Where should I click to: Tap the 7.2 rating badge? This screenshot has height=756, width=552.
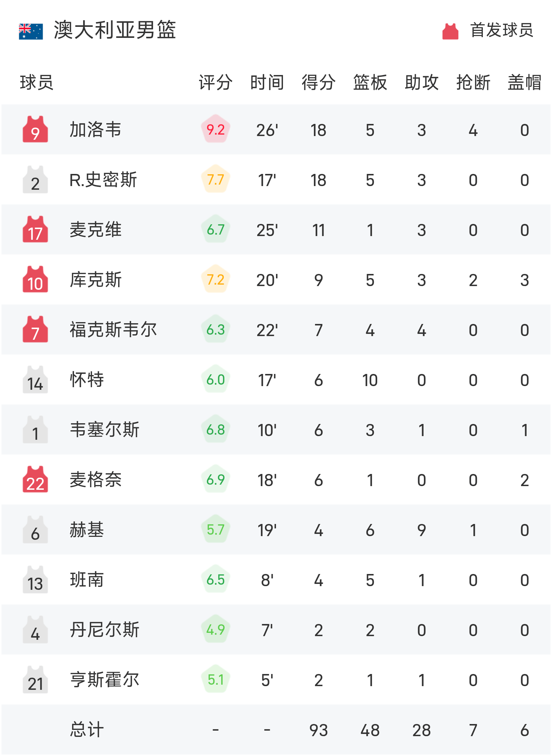tap(216, 279)
